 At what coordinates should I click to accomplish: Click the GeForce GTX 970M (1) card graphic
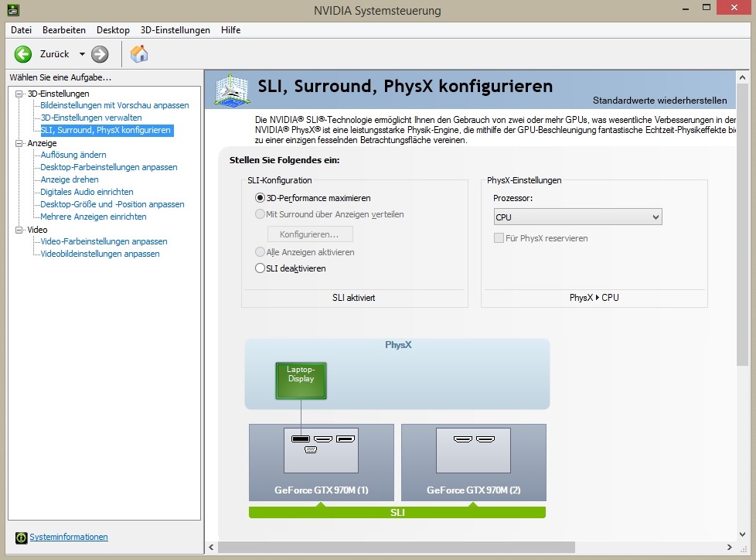(321, 462)
